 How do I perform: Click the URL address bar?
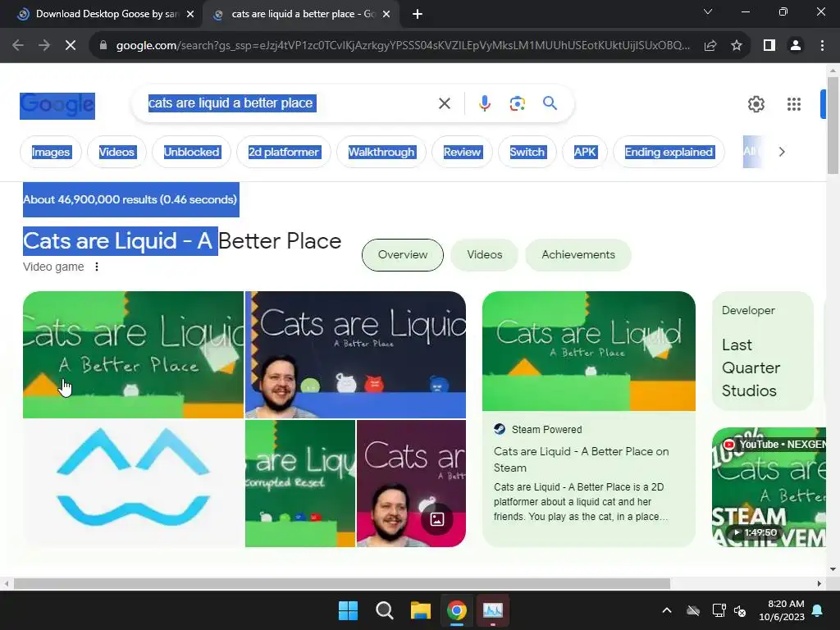(x=403, y=46)
